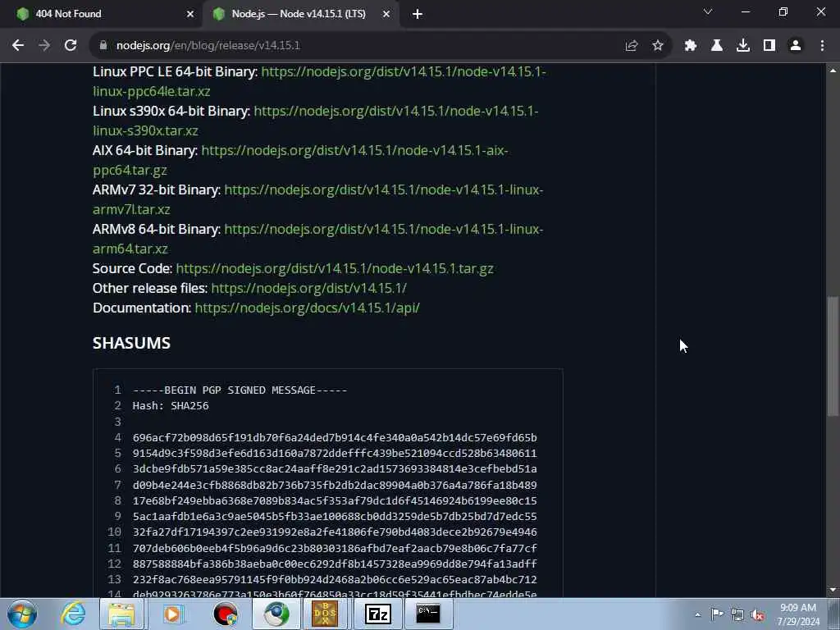
Task: Open AIX 64-bit binary download link
Action: coord(300,160)
